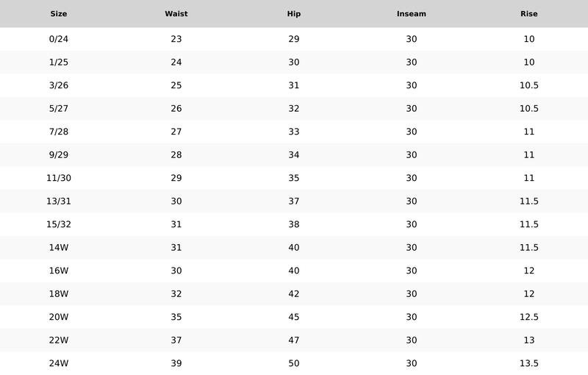The width and height of the screenshot is (588, 375).
Task: Click the 13.5 rise value for 24W
Action: 528,363
